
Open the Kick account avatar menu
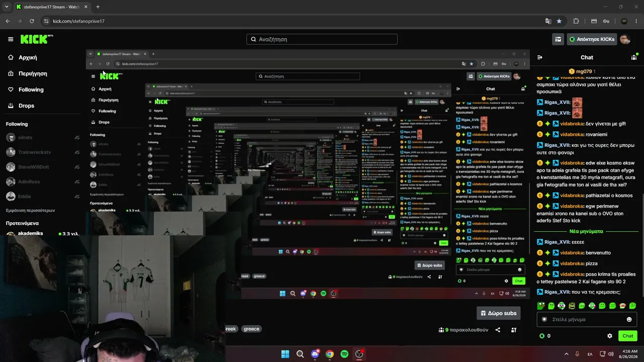625,39
